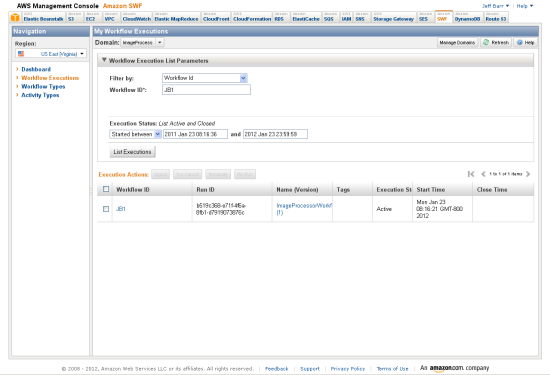Image resolution: width=550 pixels, height=375 pixels.
Task: Click the Try-Cancel execution action button
Action: click(x=188, y=174)
